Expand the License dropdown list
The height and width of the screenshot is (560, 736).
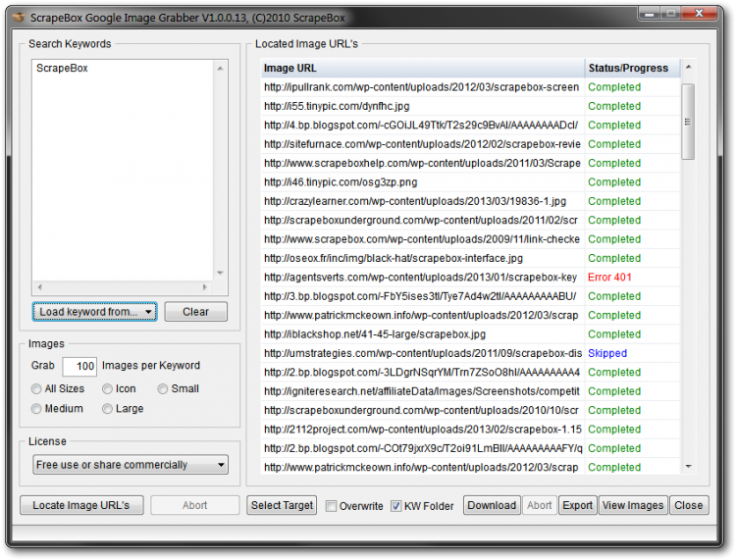[130, 465]
